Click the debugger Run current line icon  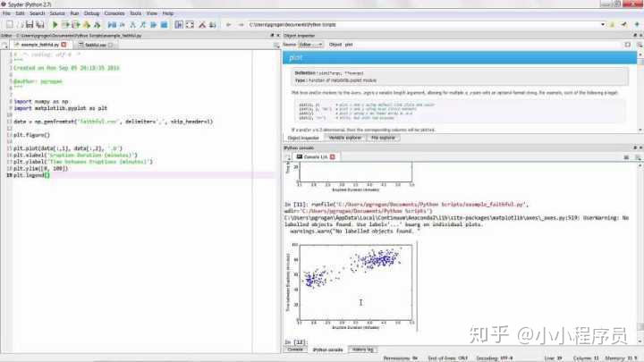click(x=122, y=25)
